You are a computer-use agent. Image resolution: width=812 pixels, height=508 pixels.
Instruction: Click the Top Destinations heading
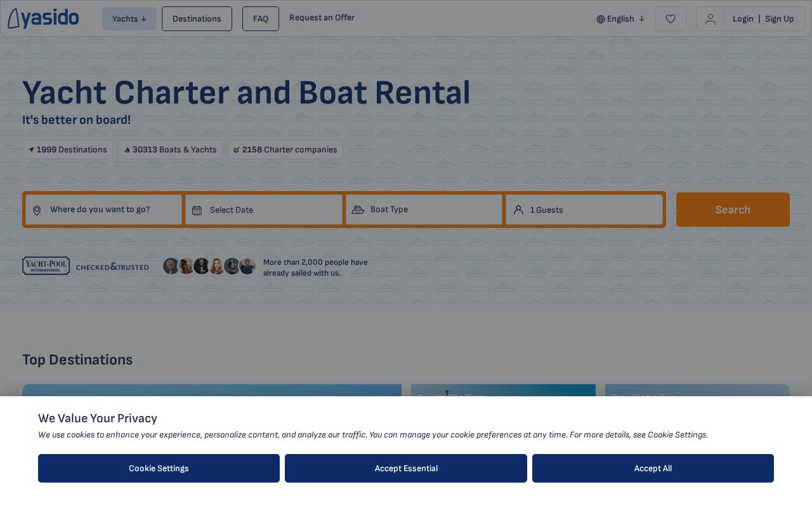pos(77,360)
